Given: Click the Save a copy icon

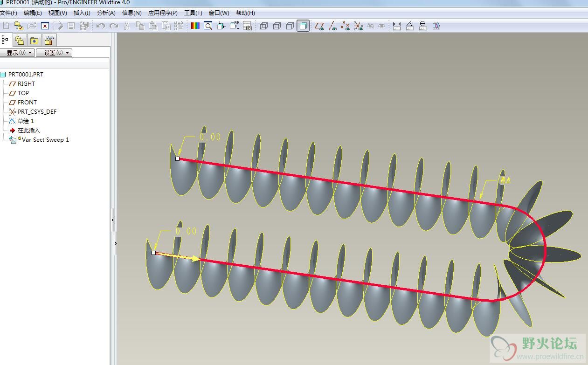Looking at the screenshot, I should pos(84,26).
